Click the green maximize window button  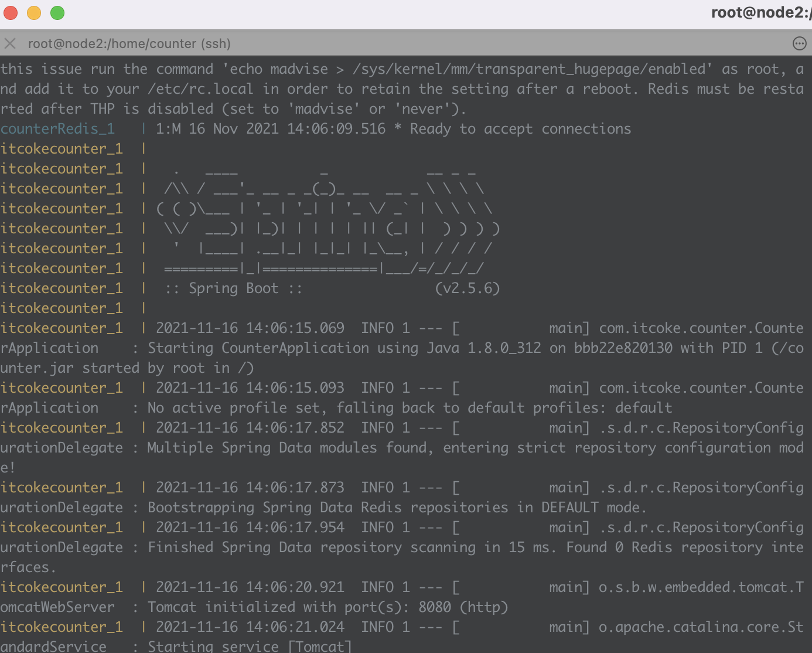point(57,13)
